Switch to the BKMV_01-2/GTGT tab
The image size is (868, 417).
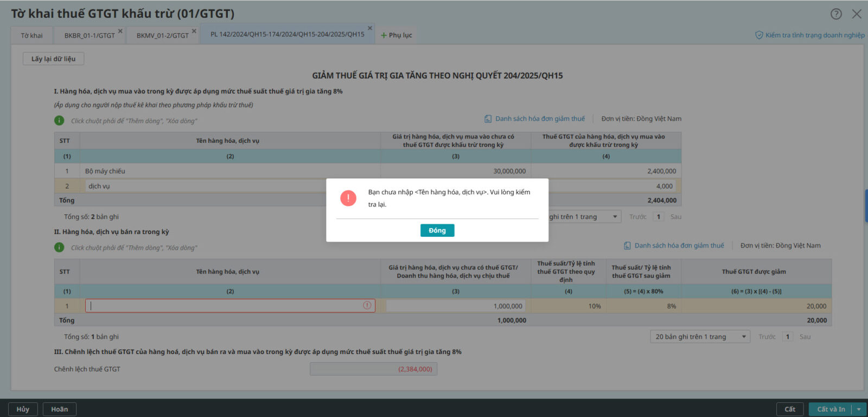pyautogui.click(x=162, y=35)
